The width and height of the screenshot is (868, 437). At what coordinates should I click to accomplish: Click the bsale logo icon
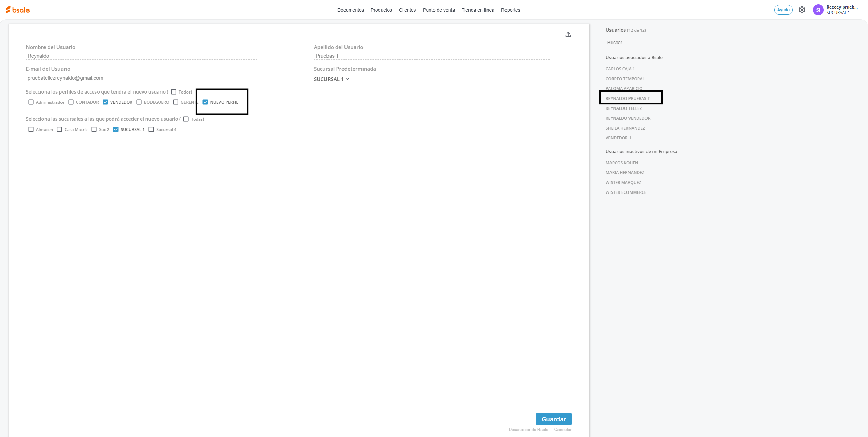(x=18, y=10)
